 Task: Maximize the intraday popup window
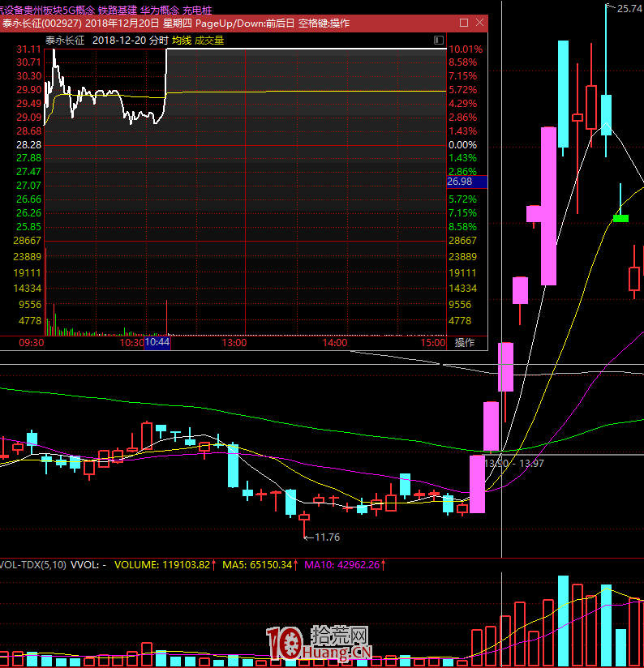463,24
